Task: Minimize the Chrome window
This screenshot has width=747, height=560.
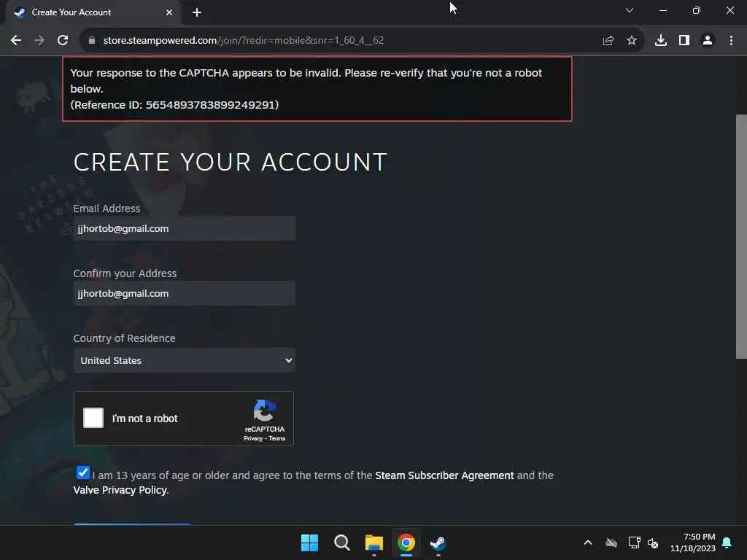Action: click(662, 10)
